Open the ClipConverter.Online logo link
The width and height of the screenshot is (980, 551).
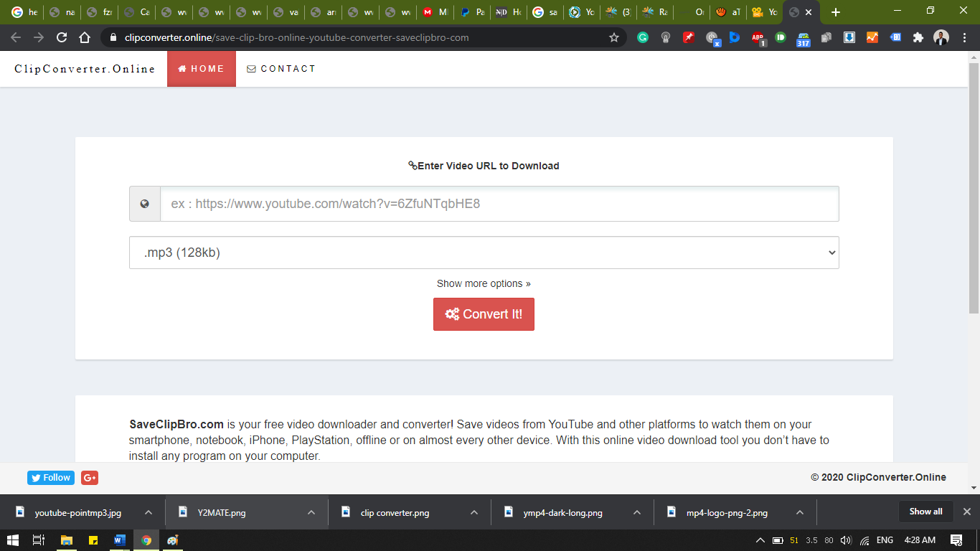coord(85,69)
